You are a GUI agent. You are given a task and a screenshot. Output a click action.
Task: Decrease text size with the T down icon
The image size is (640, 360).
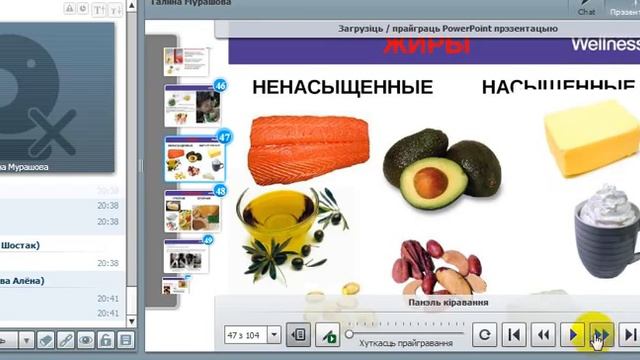[116, 10]
